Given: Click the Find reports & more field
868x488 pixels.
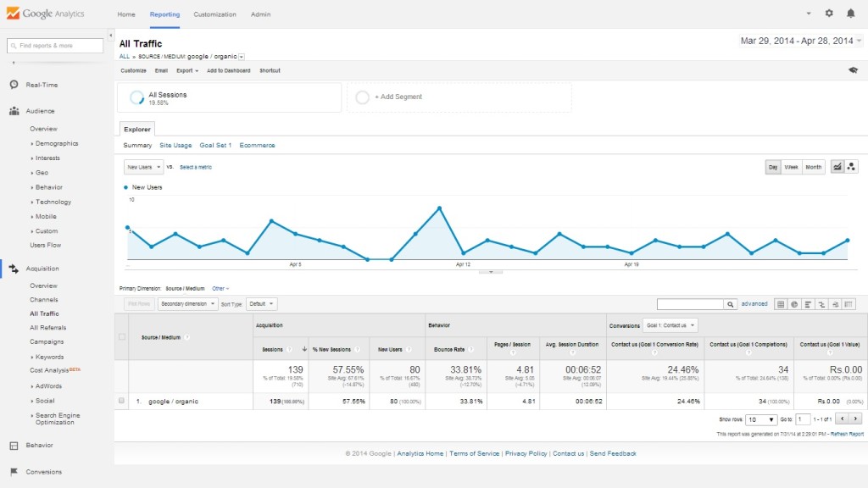Looking at the screenshot, I should point(55,46).
